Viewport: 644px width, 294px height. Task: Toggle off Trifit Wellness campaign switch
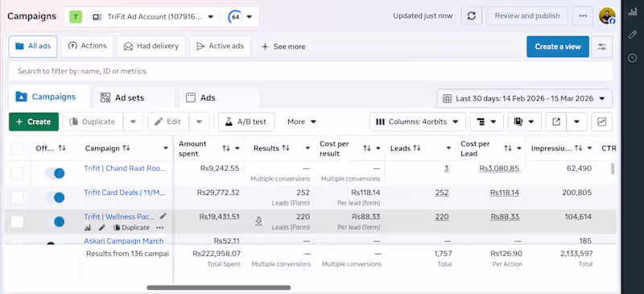click(x=55, y=222)
